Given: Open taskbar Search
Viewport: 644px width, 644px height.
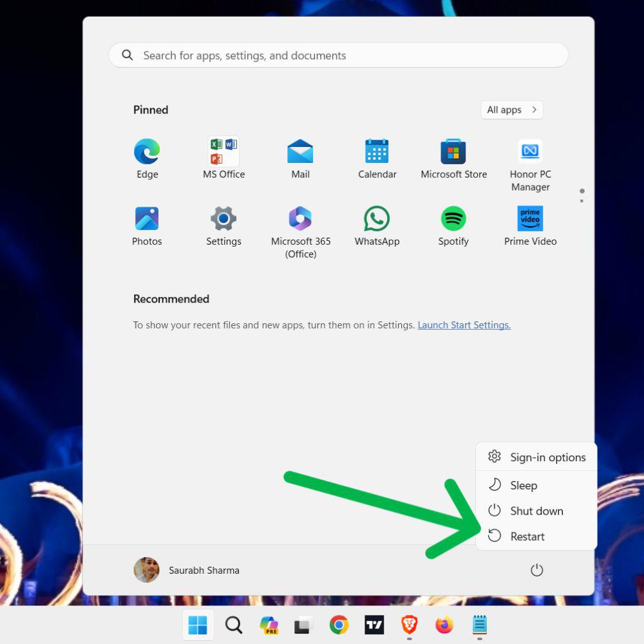Looking at the screenshot, I should (x=234, y=625).
